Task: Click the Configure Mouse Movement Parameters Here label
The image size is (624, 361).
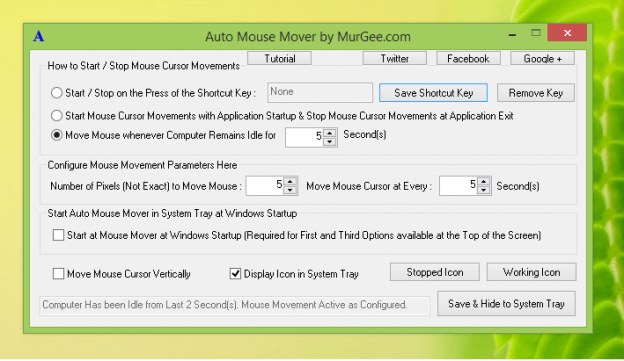Action: [142, 165]
